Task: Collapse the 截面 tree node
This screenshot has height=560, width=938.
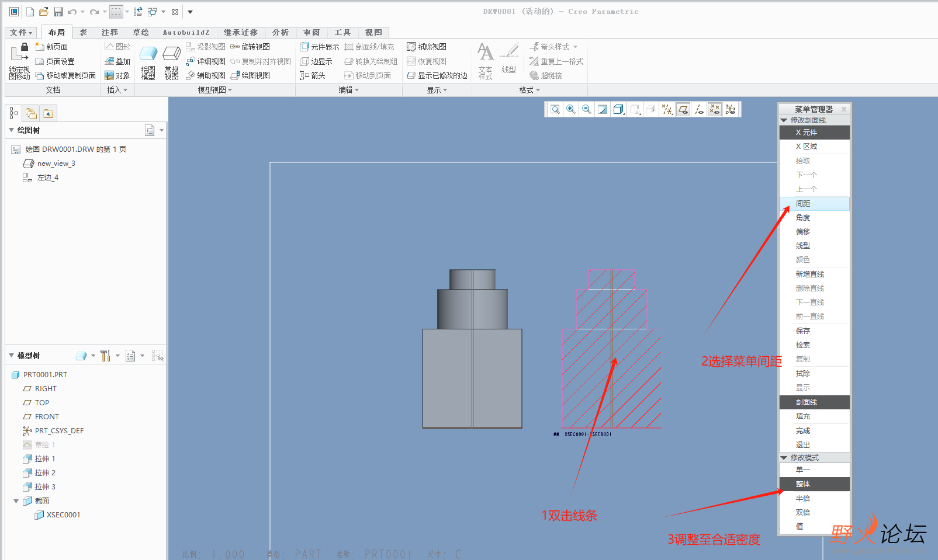Action: (x=16, y=501)
